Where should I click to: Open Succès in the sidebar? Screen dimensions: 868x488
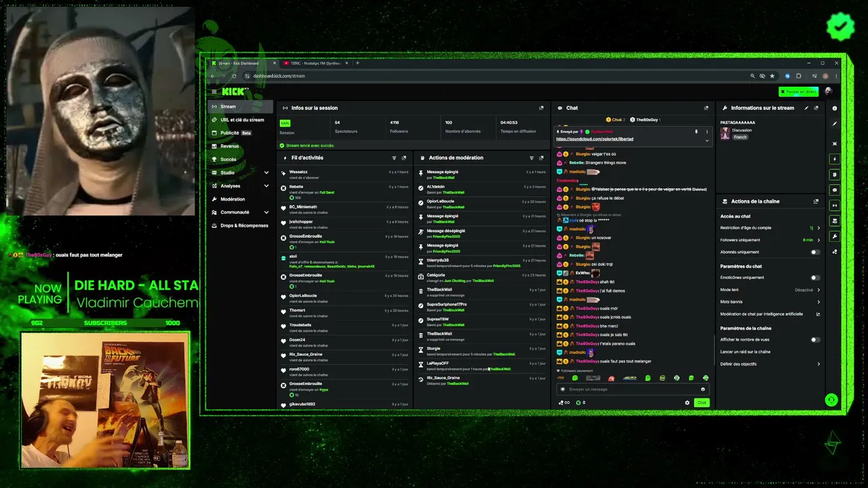(240, 159)
